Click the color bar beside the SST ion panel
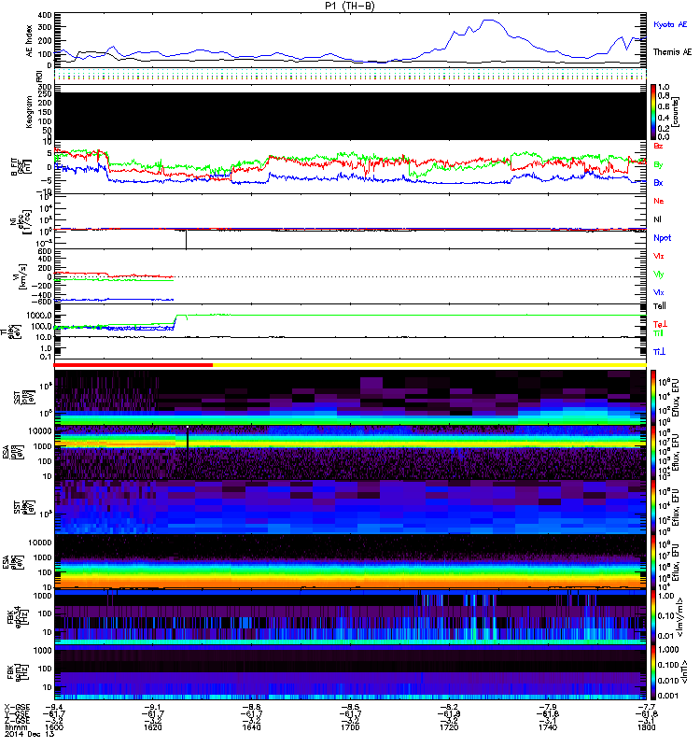Viewport: 700px width, 747px height. click(653, 397)
